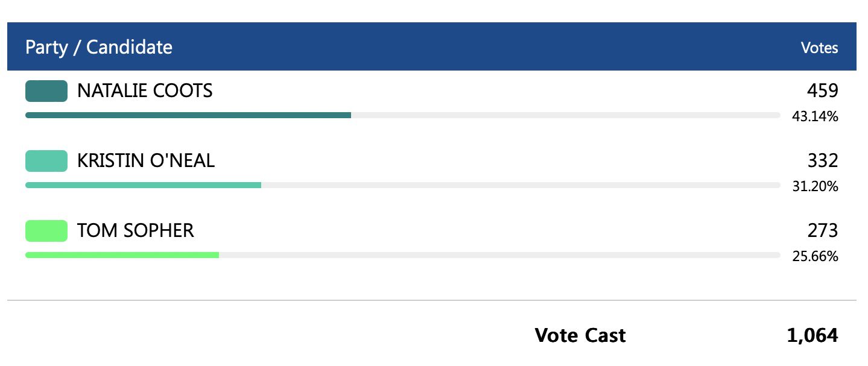Click Kristin O'Neal's turquoise color swatch
Screen dimensions: 868x366
(x=46, y=161)
